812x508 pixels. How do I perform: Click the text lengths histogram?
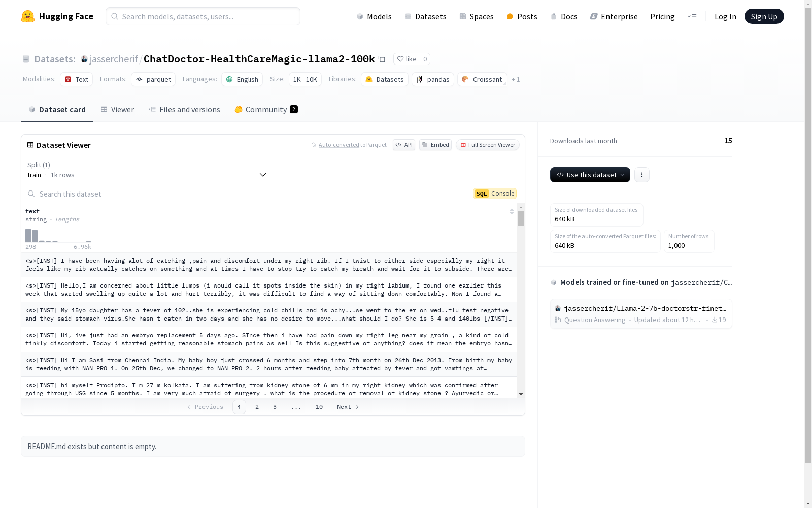[58, 235]
